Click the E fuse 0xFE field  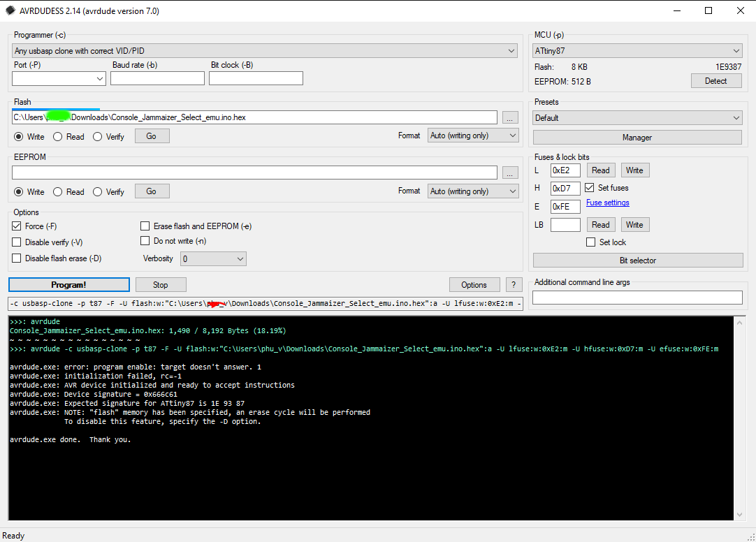click(565, 206)
